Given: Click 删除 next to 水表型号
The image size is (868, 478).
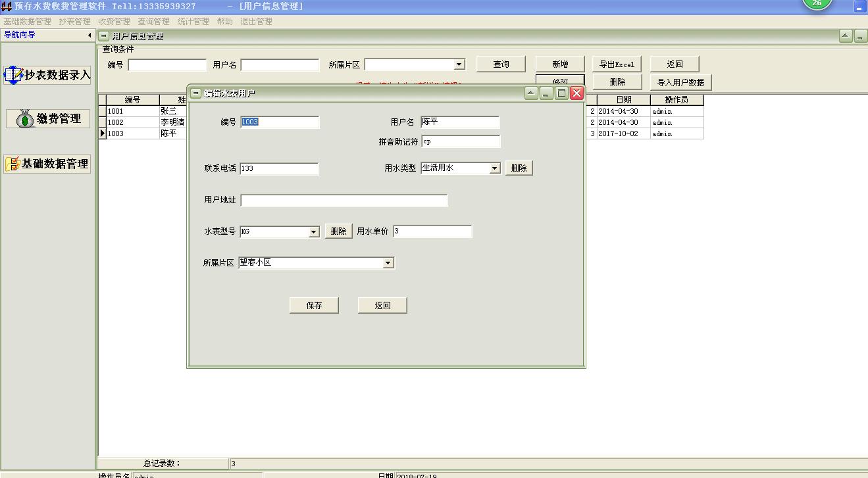Looking at the screenshot, I should 338,231.
